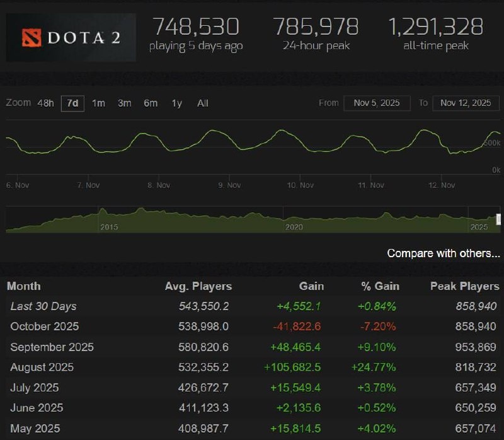Click the August 2025 row label
Screen dimensions: 504x440
pyautogui.click(x=42, y=368)
